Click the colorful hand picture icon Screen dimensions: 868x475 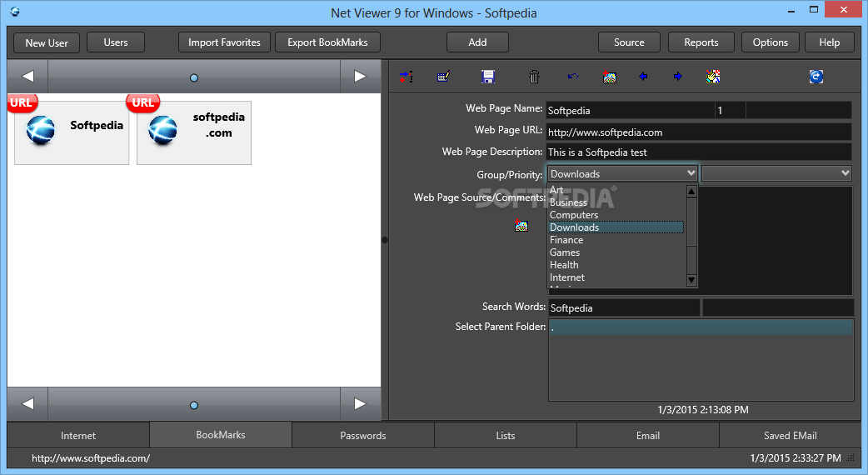713,77
